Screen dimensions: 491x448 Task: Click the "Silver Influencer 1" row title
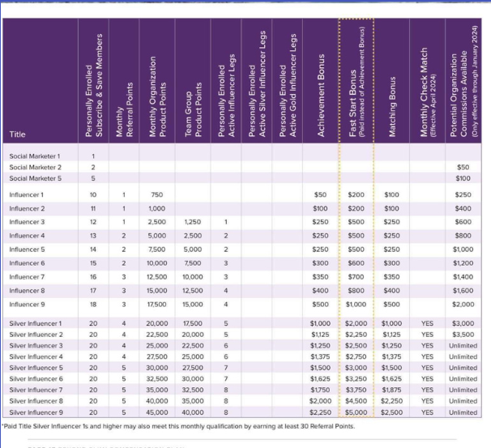[36, 323]
